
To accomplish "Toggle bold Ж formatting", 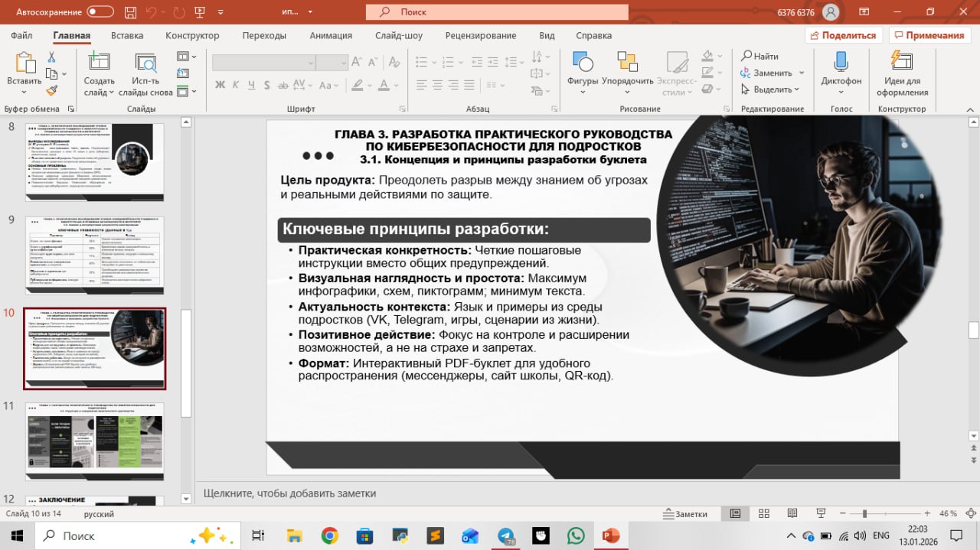I will pyautogui.click(x=220, y=86).
